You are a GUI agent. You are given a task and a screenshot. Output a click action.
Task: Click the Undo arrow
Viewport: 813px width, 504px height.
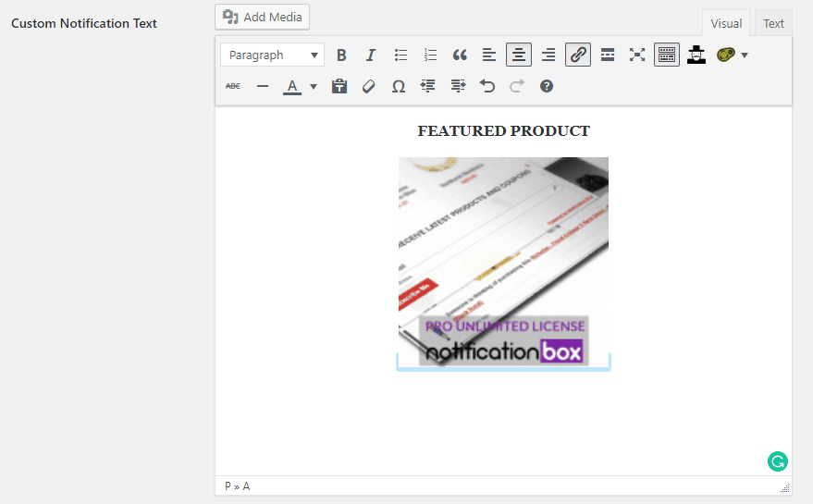(x=487, y=86)
